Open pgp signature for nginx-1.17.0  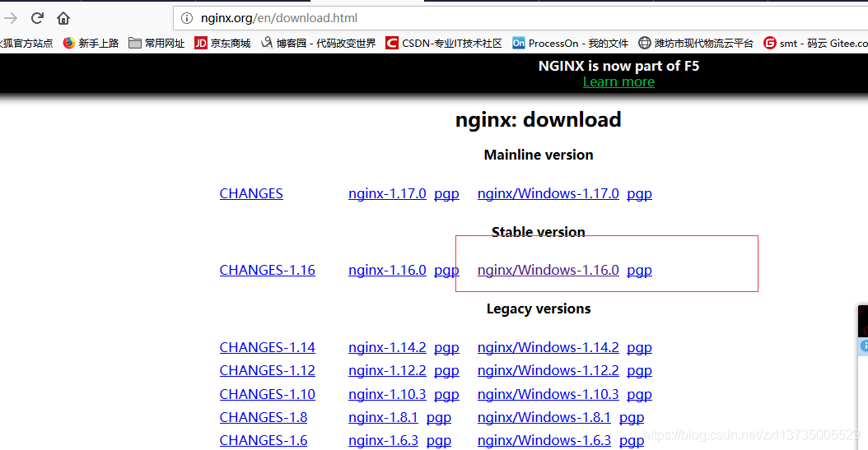tap(446, 194)
